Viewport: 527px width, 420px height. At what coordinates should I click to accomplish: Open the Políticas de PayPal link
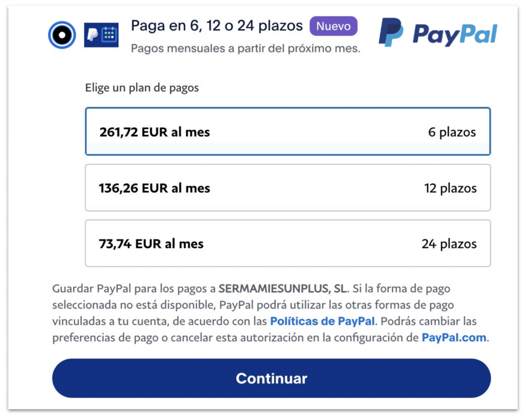[x=323, y=321]
